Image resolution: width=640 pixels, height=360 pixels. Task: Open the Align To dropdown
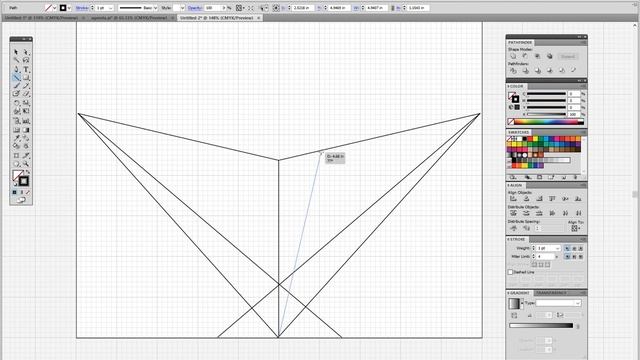[575, 228]
